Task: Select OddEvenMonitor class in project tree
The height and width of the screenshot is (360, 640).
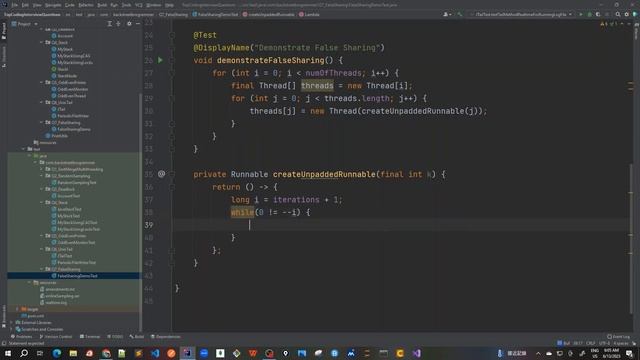Action: coord(70,89)
